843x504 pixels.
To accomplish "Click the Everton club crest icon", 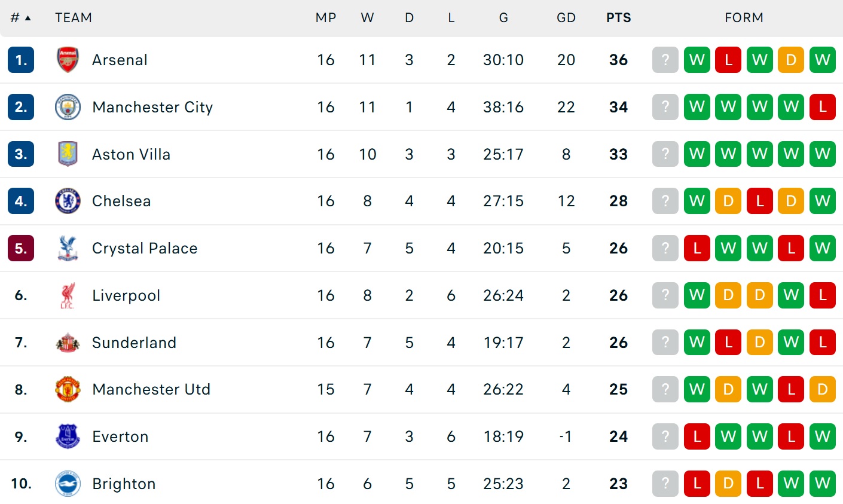I will [68, 436].
